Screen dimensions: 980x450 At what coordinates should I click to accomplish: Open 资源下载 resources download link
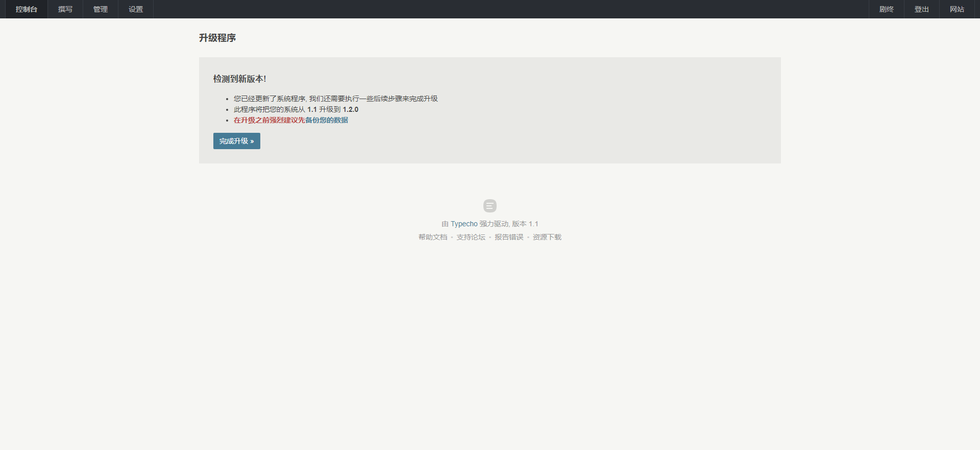pos(547,237)
